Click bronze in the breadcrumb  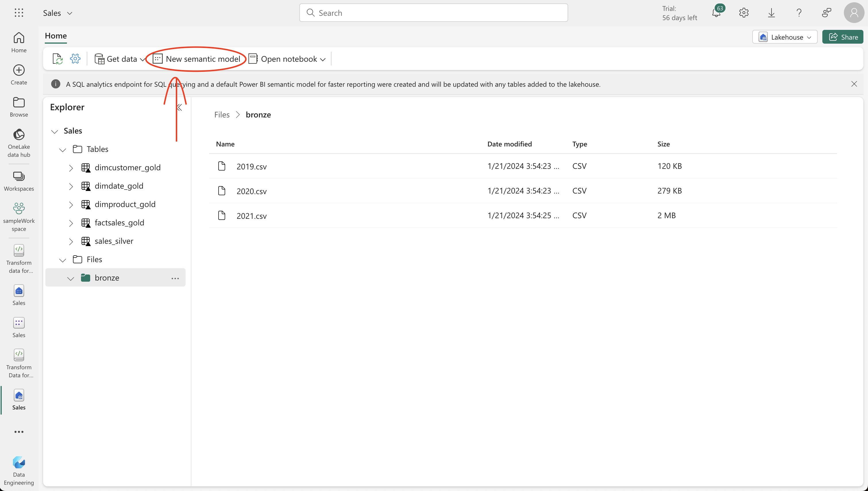click(258, 115)
